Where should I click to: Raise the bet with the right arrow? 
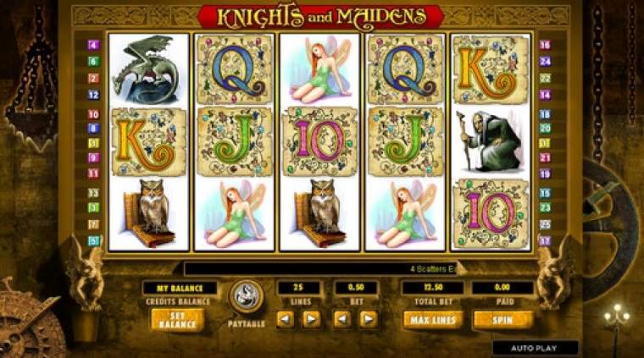click(x=369, y=319)
